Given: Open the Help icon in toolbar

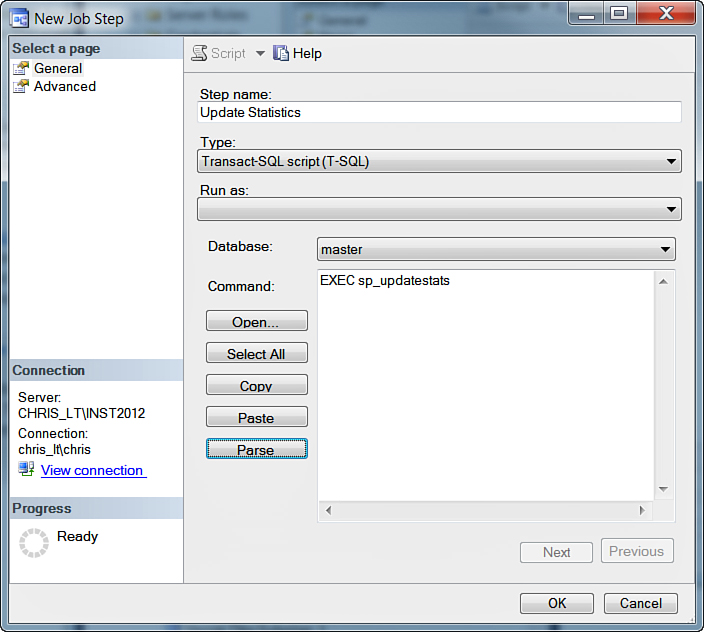Looking at the screenshot, I should click(281, 53).
